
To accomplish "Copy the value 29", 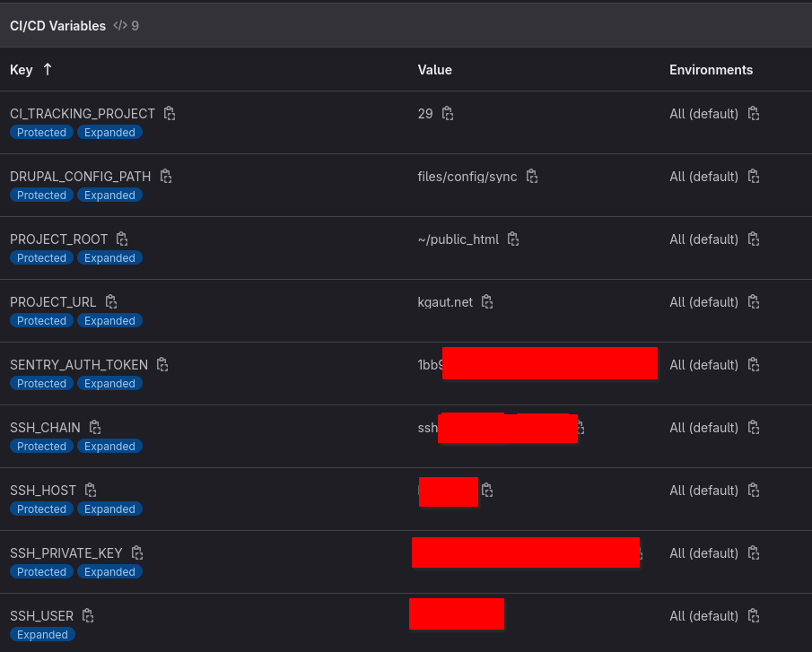I will coord(448,114).
